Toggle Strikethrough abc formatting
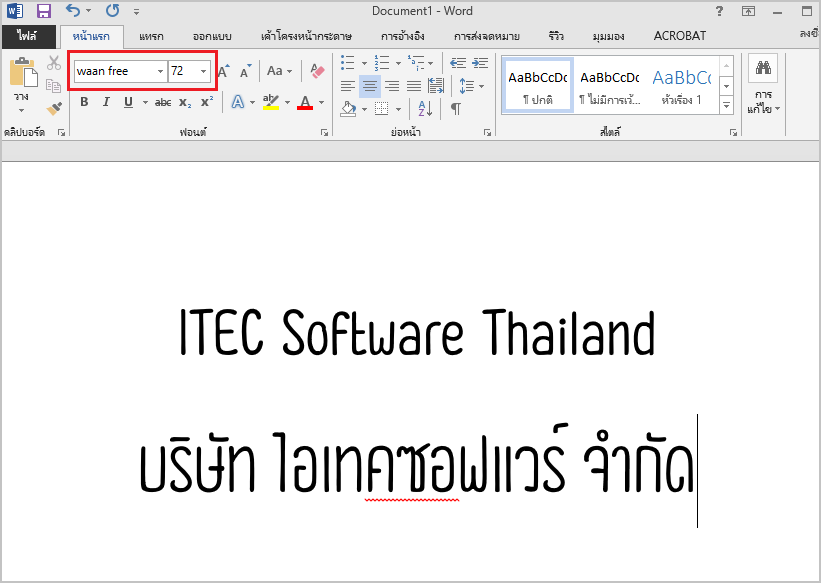821x583 pixels. 163,103
